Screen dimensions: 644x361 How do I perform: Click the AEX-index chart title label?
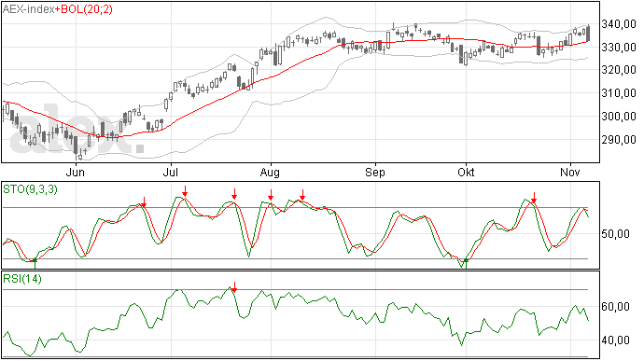click(x=29, y=9)
